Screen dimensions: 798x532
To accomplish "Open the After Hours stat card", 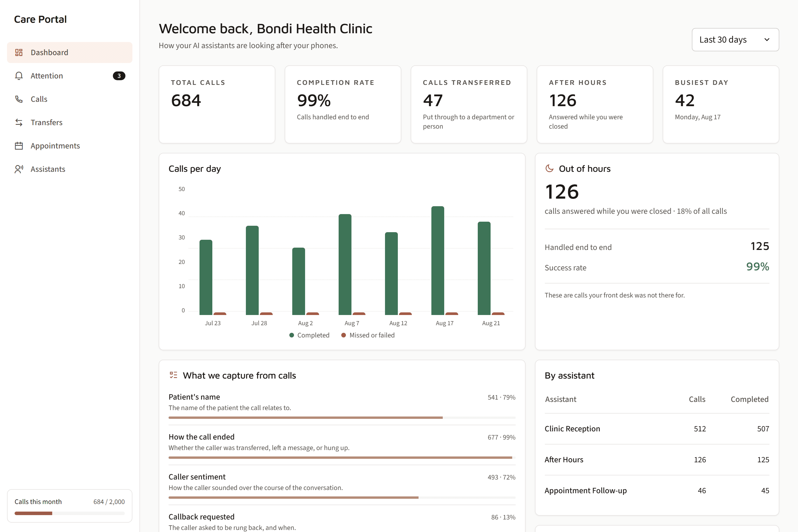I will (x=595, y=104).
